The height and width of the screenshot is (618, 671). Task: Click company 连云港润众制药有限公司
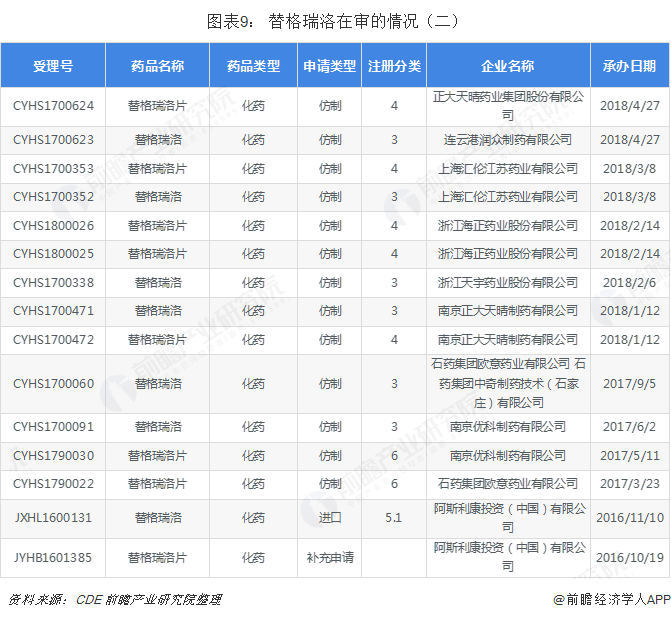point(508,140)
